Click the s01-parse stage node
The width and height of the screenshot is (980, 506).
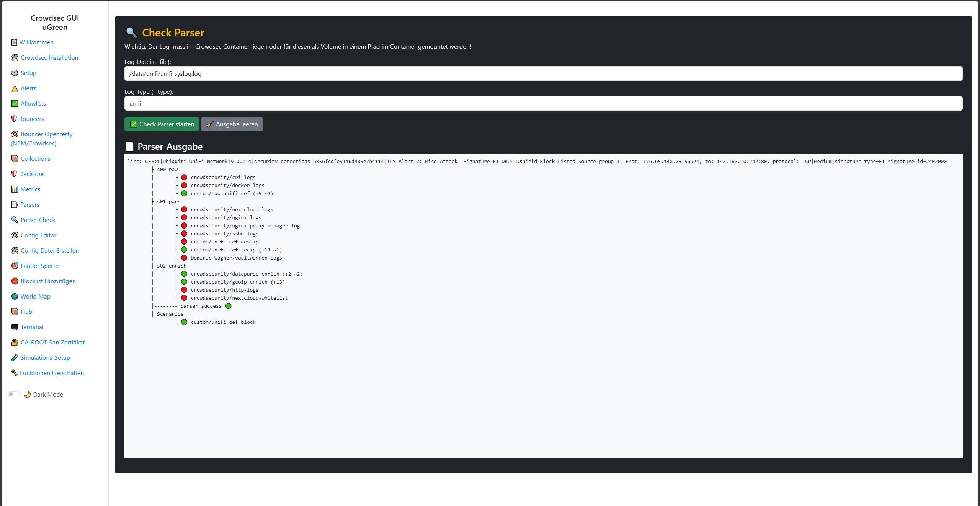tap(170, 202)
